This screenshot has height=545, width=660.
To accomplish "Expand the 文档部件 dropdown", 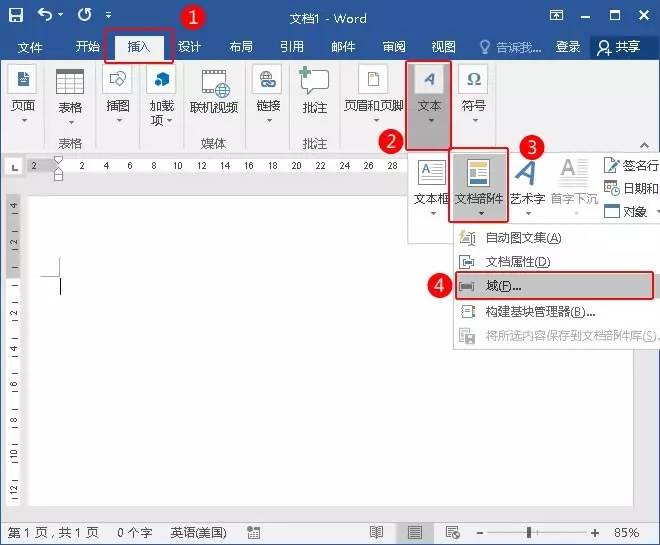I will click(x=480, y=213).
